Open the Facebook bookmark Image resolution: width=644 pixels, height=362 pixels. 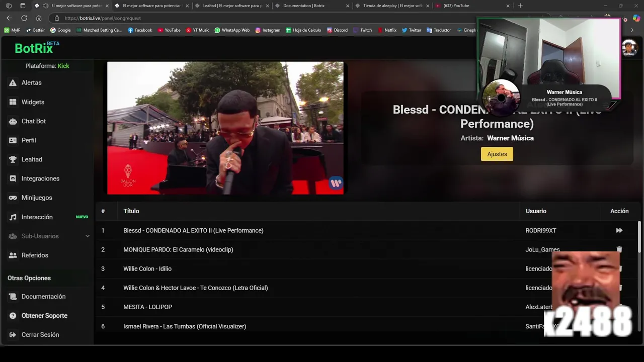pyautogui.click(x=140, y=30)
